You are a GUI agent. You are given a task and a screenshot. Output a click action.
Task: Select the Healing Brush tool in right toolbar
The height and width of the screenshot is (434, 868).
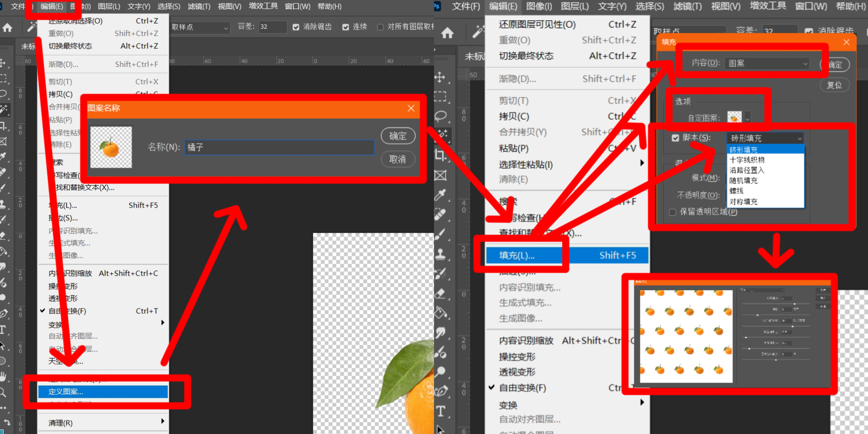[x=440, y=214]
